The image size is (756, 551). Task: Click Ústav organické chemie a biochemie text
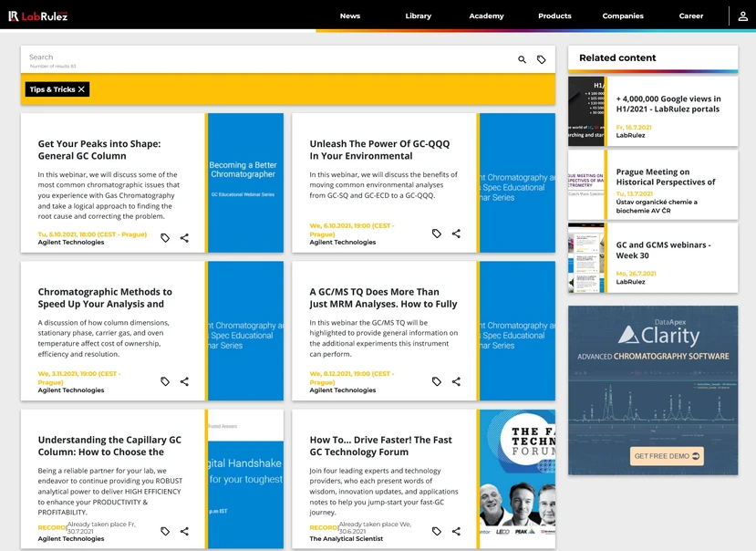(x=657, y=206)
